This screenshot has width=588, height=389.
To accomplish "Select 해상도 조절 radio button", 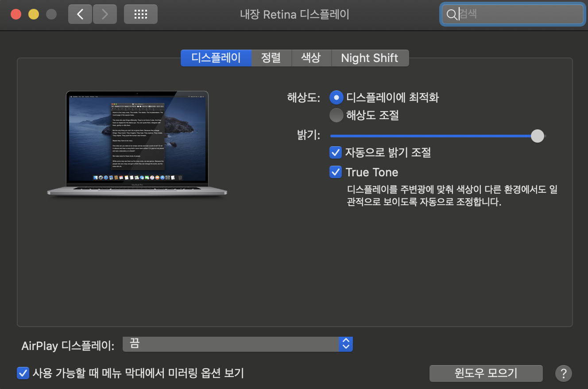I will pos(337,115).
